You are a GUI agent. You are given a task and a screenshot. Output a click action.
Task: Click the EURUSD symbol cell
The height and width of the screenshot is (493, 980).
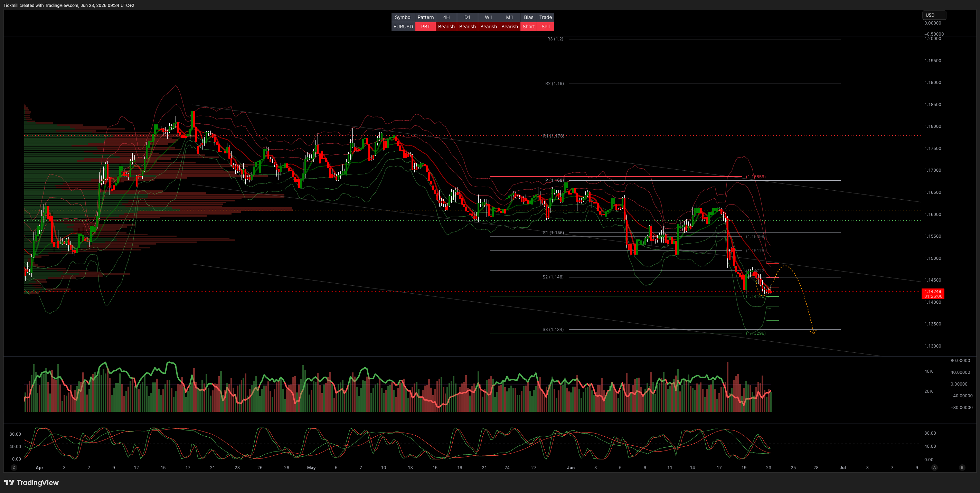tap(403, 27)
